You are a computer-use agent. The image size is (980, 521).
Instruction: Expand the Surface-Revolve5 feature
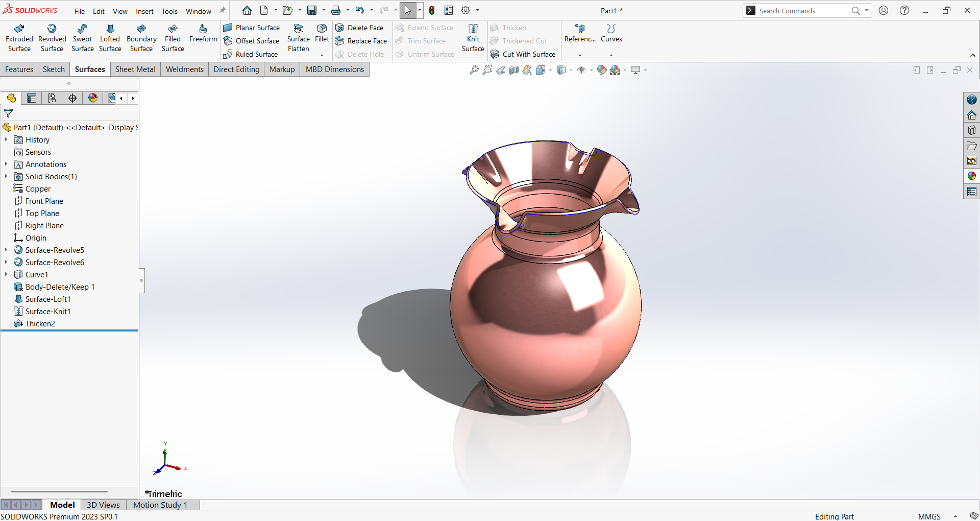(x=6, y=250)
